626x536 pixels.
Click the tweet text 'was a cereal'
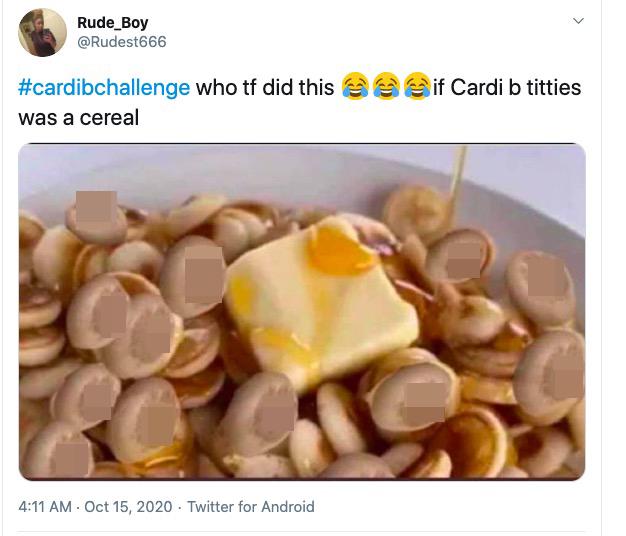[79, 118]
